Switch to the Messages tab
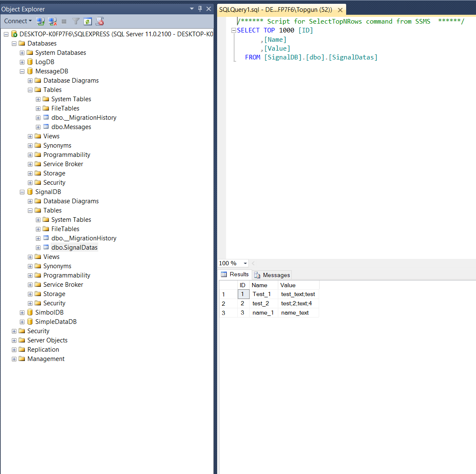The width and height of the screenshot is (476, 474). 272,275
